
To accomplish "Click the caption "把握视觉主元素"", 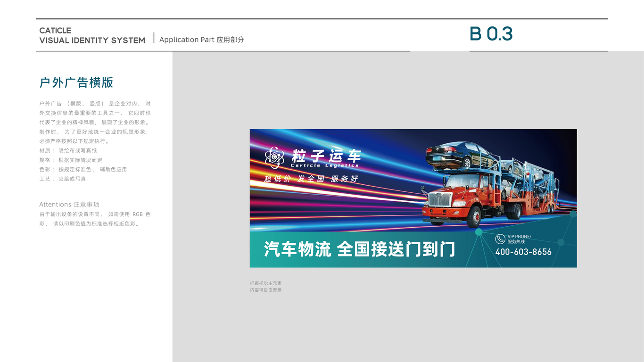I will (x=266, y=283).
